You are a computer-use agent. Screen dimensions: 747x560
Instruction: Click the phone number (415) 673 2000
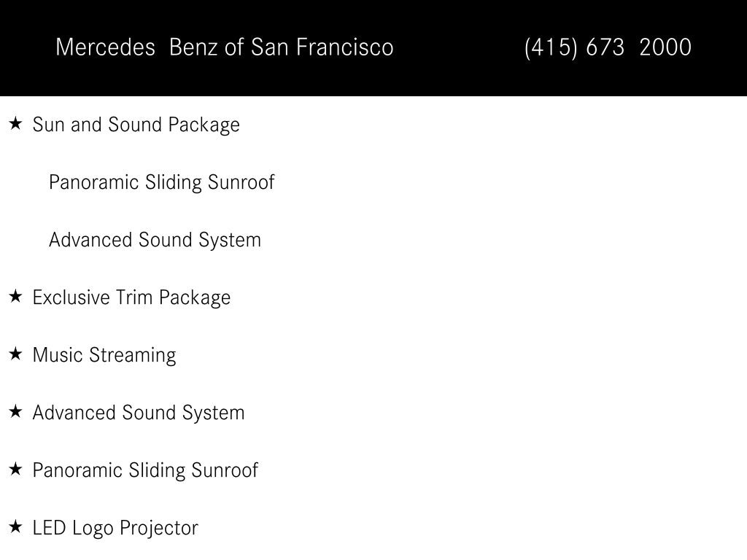608,47
